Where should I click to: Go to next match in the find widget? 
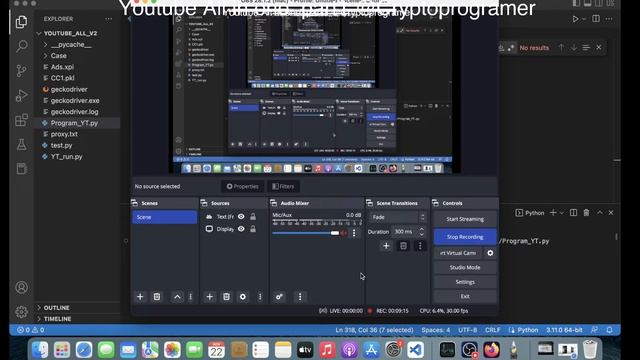[574, 48]
